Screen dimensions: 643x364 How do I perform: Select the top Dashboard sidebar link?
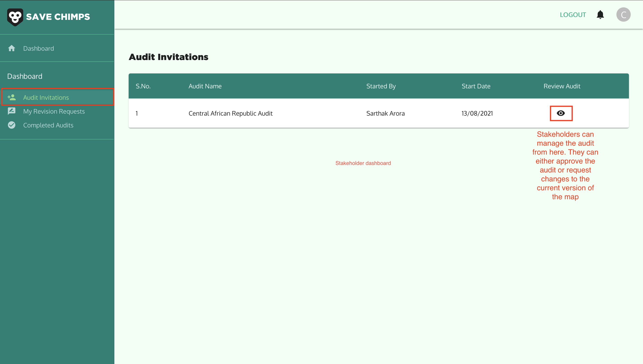pyautogui.click(x=39, y=48)
